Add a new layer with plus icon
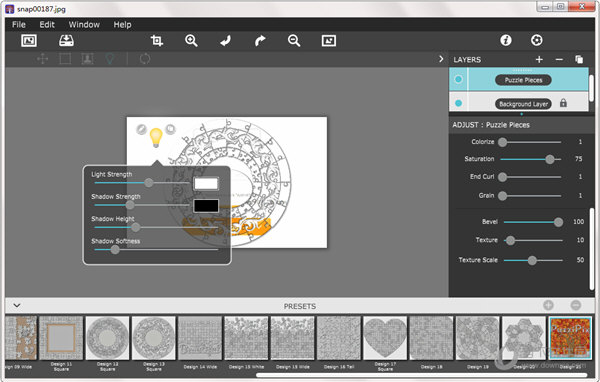Screen dimensions: 600x382 point(539,59)
